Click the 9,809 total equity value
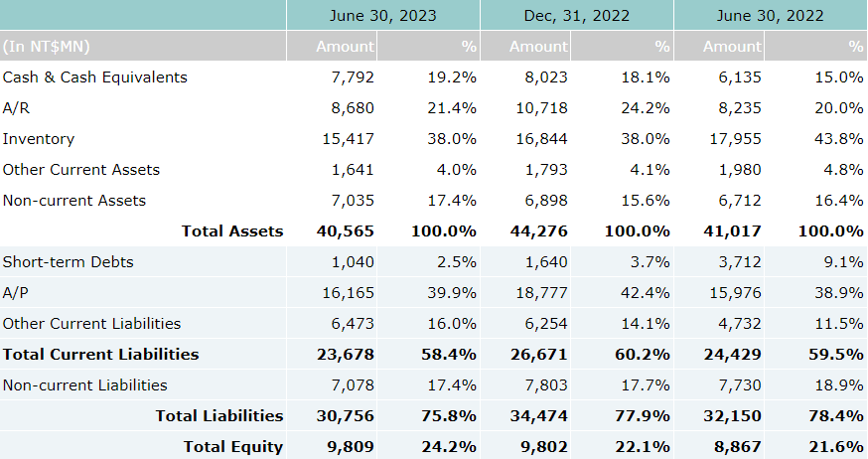 point(351,447)
